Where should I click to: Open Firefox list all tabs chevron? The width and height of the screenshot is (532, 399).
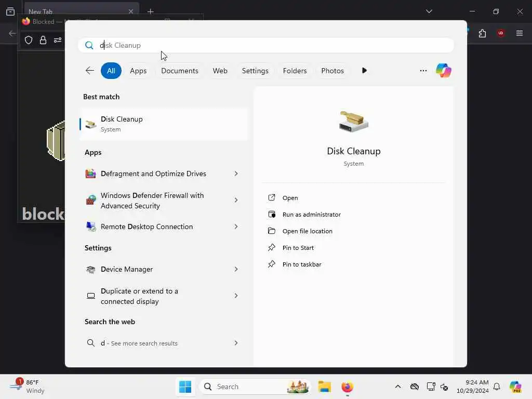point(429,11)
